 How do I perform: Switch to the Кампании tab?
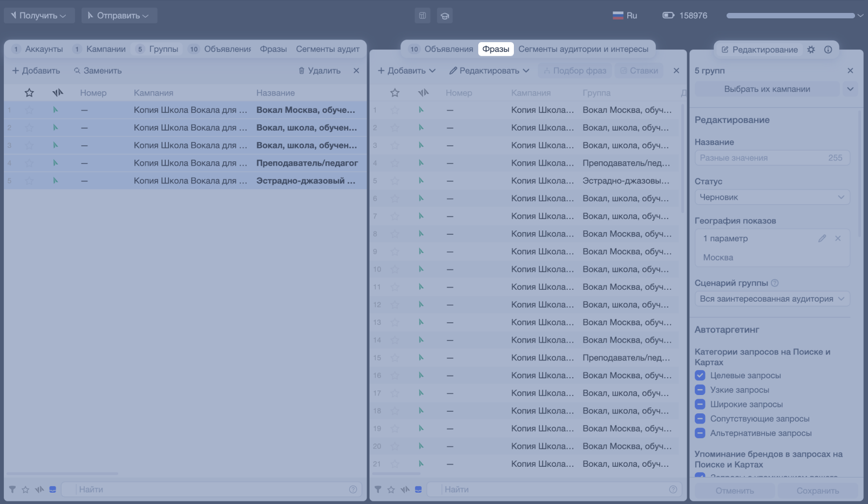point(99,49)
